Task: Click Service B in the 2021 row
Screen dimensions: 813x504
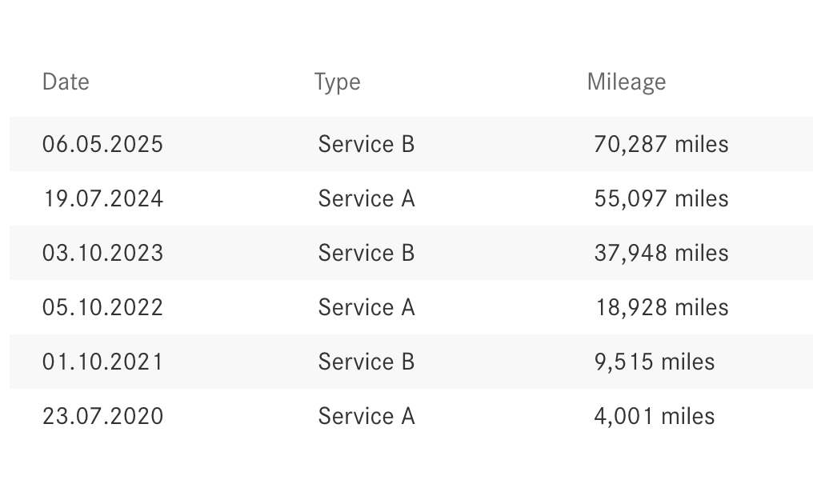Action: (x=366, y=362)
